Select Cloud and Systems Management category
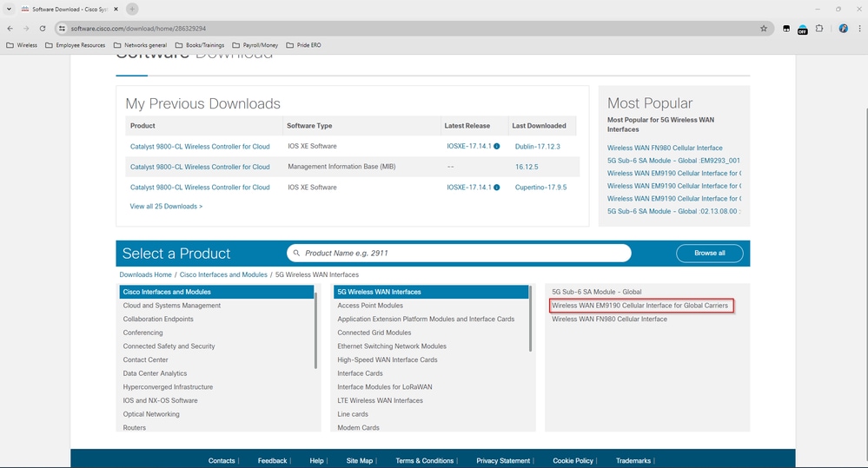The image size is (868, 468). click(172, 306)
